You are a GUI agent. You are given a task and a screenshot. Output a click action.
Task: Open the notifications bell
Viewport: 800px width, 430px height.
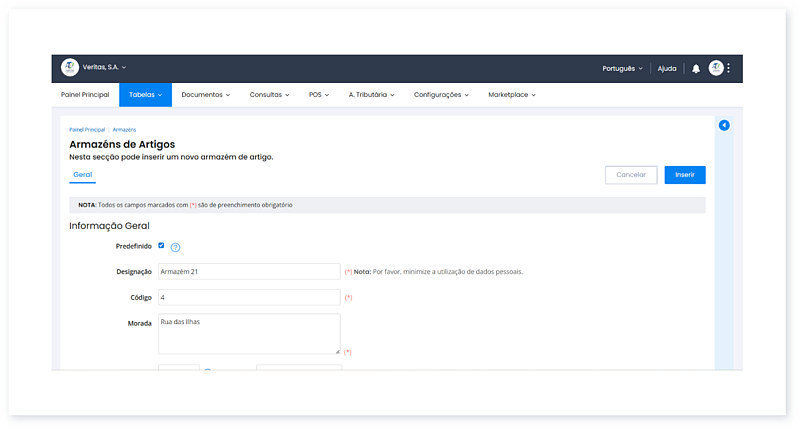coord(696,69)
